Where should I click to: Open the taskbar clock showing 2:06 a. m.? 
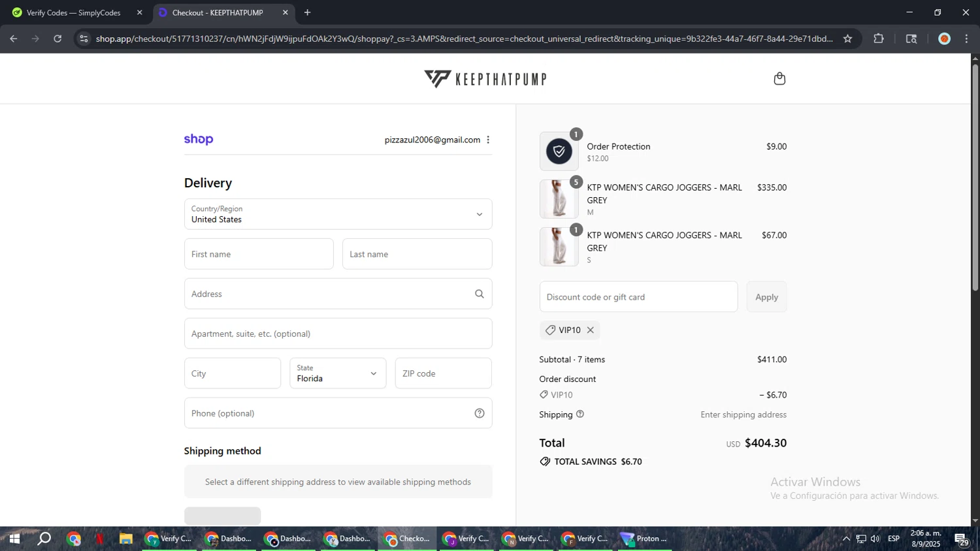[x=926, y=539]
